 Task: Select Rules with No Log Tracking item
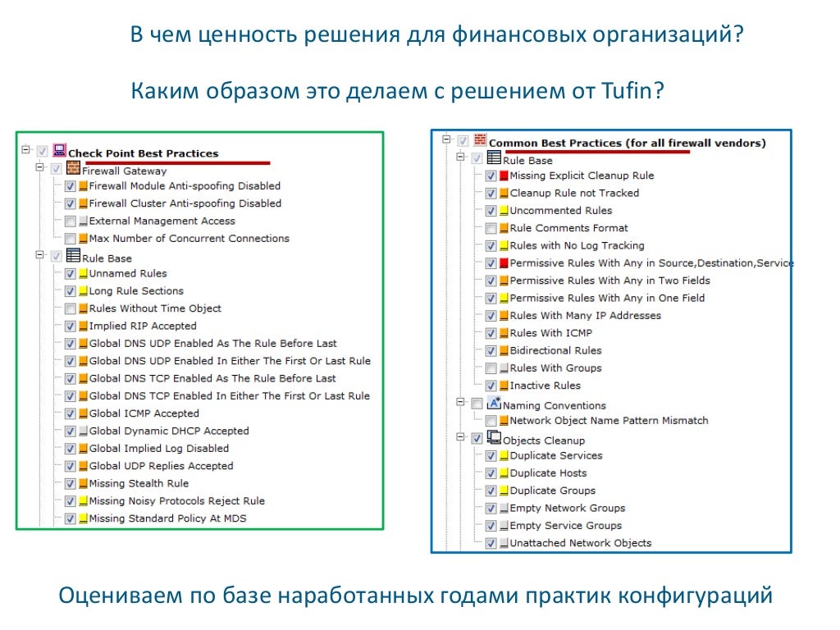[577, 246]
